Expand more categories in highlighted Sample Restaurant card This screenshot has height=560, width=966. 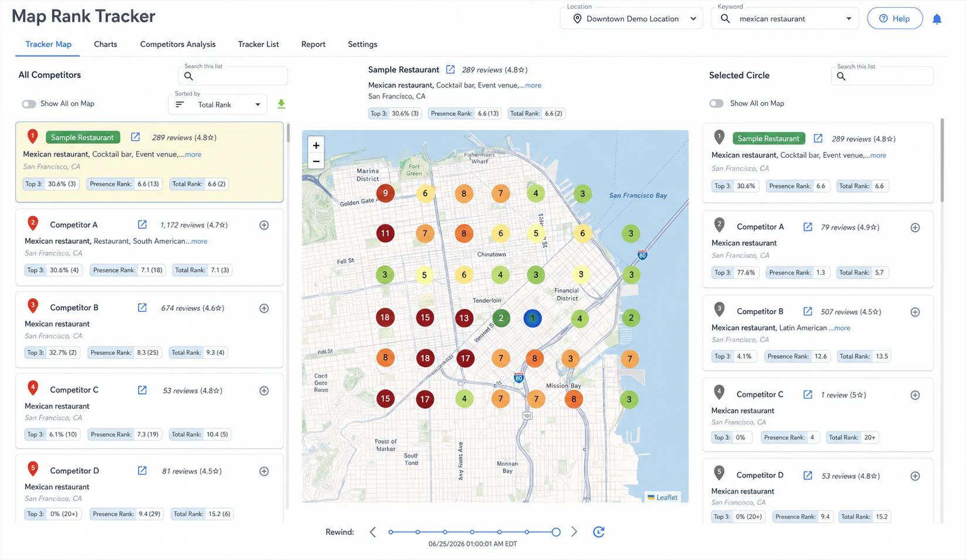click(x=193, y=154)
